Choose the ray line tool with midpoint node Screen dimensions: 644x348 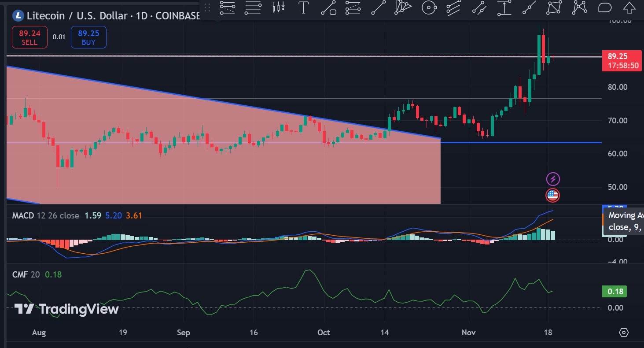(530, 7)
